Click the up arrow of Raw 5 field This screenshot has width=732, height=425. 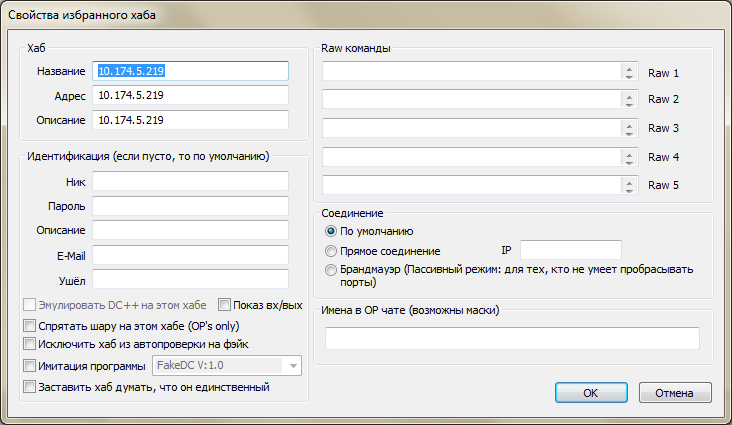pyautogui.click(x=629, y=182)
